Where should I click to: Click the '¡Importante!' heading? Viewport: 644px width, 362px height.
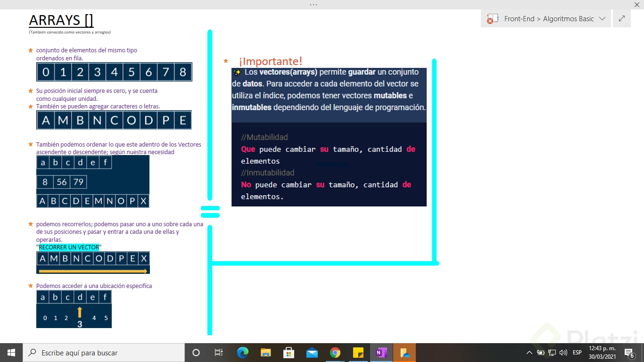tap(270, 61)
